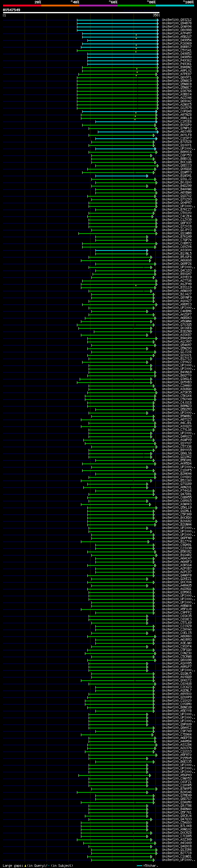The image size is (197, 868).
Task: Open hit UniRef100_A7P4M7
Action: [177, 33]
